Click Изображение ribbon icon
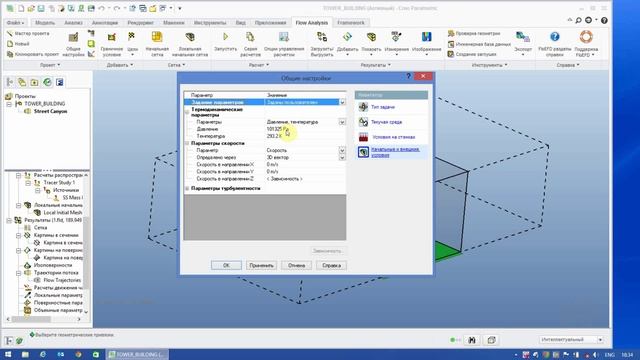The width and height of the screenshot is (640, 360). (x=427, y=43)
